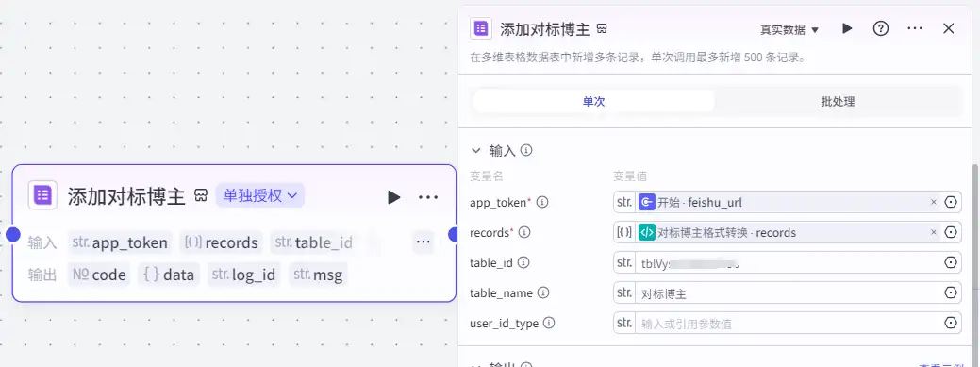Open array type selector for records
Image resolution: width=980 pixels, height=367 pixels.
(x=624, y=233)
